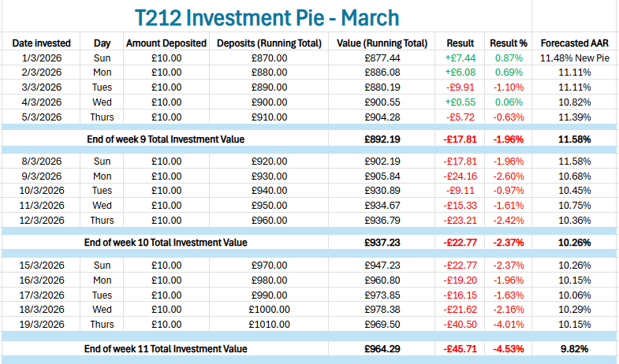Click the 11.48% New Pie cell
Viewport: 619px width, 364px height.
[x=574, y=58]
